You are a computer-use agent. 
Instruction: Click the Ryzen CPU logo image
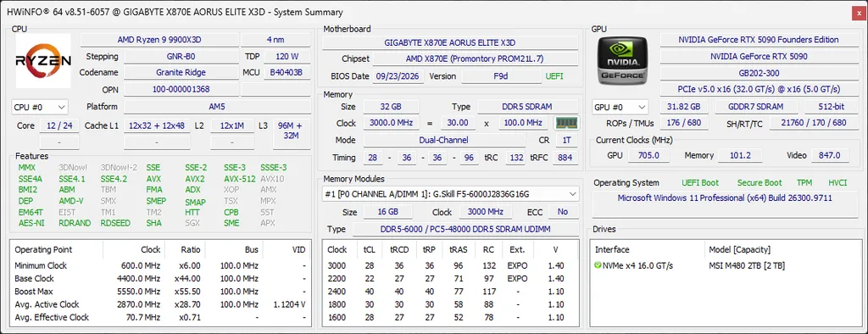point(43,61)
